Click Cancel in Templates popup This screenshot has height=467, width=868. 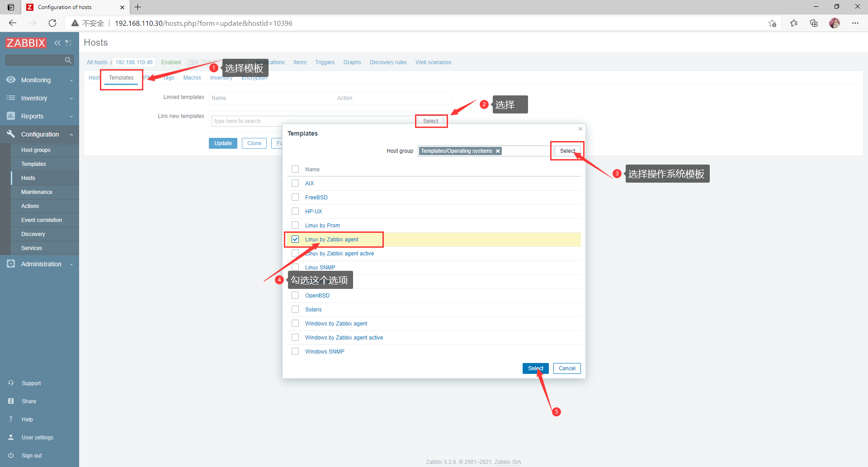point(567,368)
